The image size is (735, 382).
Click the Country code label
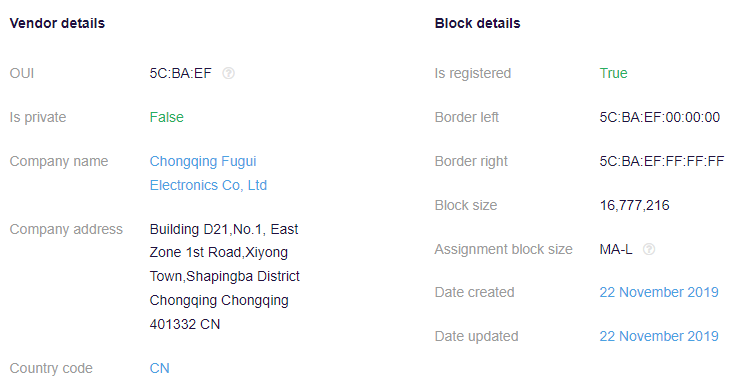pos(51,368)
